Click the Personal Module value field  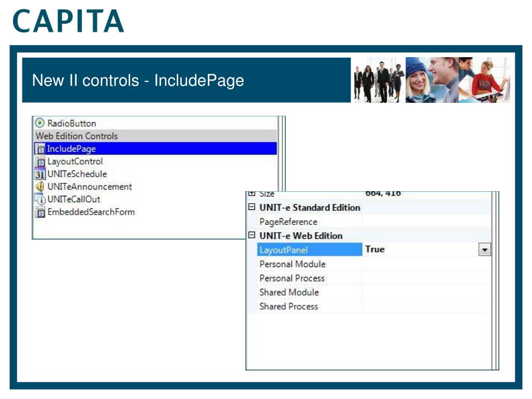pos(427,264)
